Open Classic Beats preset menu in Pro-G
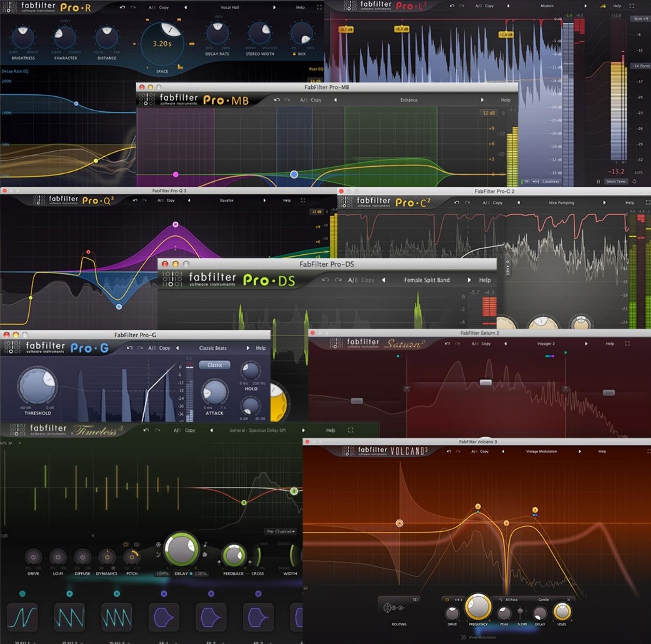 pyautogui.click(x=213, y=348)
